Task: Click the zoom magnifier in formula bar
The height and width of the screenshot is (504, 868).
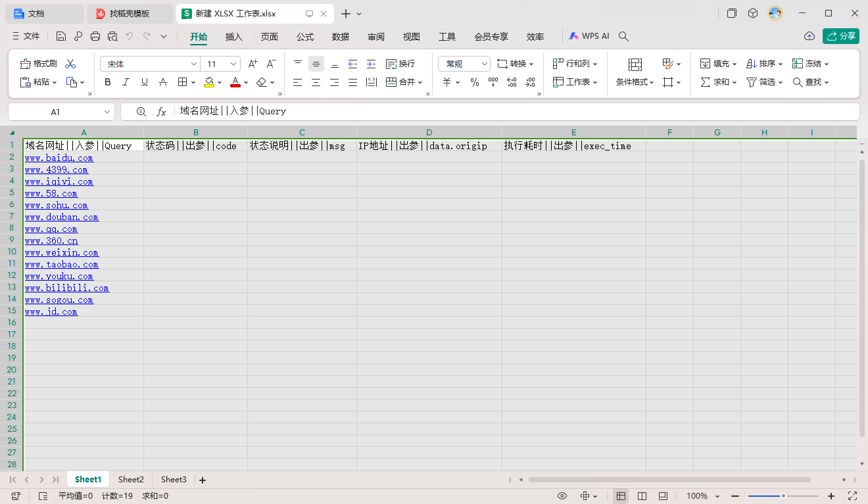Action: [141, 112]
